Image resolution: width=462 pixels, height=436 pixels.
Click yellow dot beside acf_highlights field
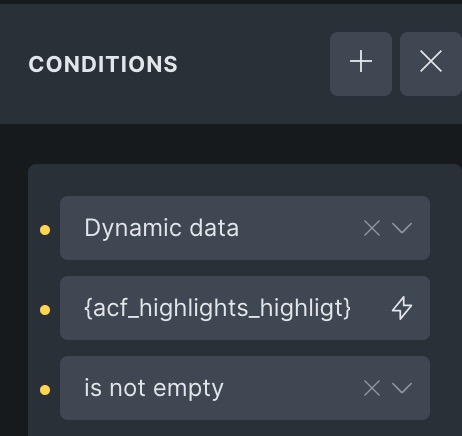[45, 310]
